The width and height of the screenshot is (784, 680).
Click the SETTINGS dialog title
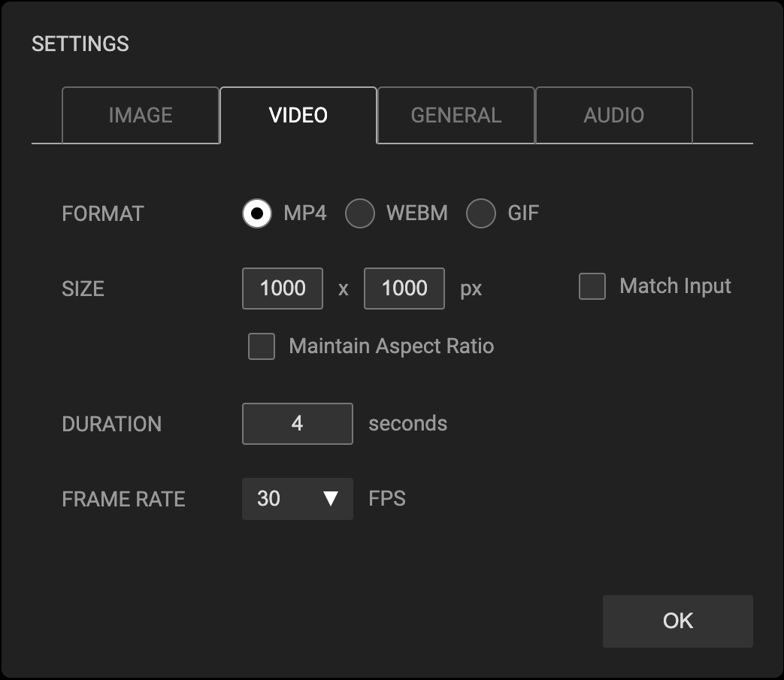click(80, 44)
